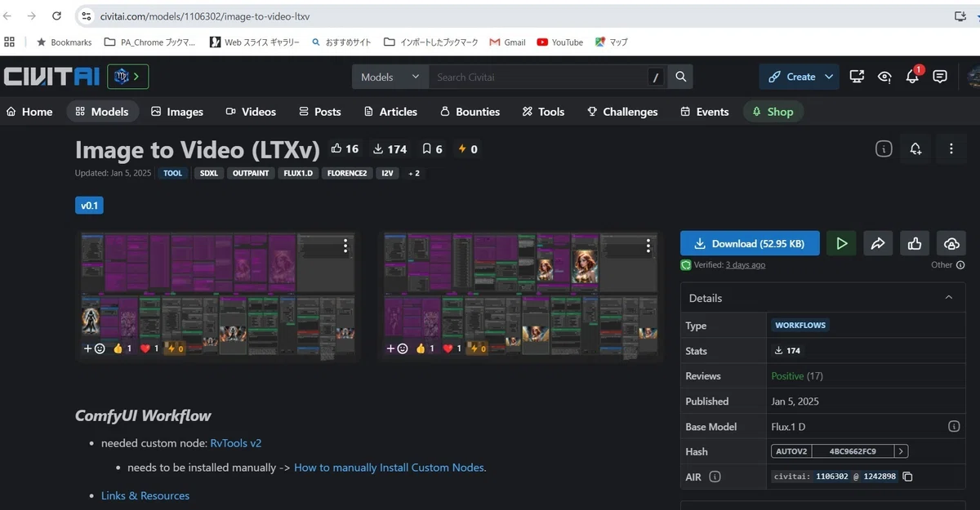Image resolution: width=980 pixels, height=510 pixels.
Task: Click the search magnifier button
Action: pyautogui.click(x=680, y=77)
